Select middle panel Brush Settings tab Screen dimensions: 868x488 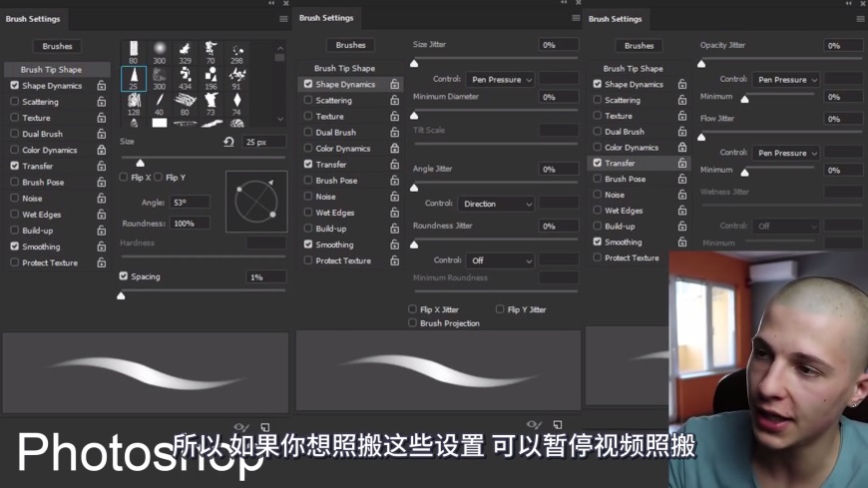click(x=326, y=18)
